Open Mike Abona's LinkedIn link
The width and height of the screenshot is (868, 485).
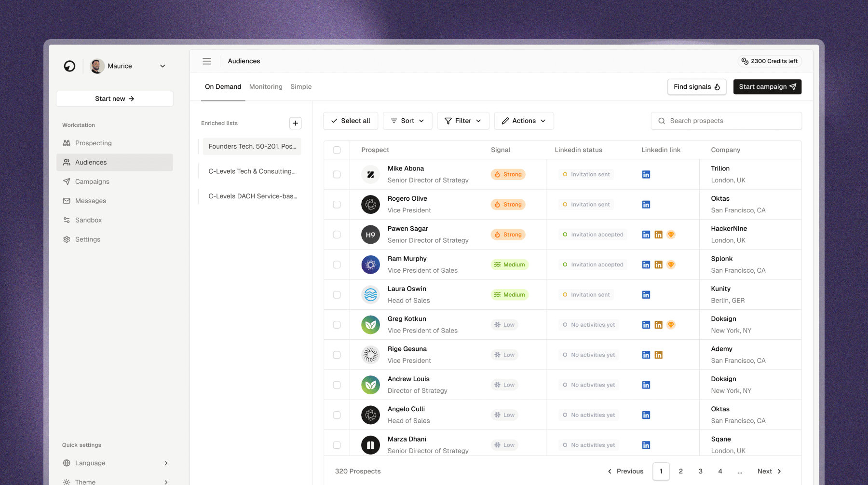(646, 174)
